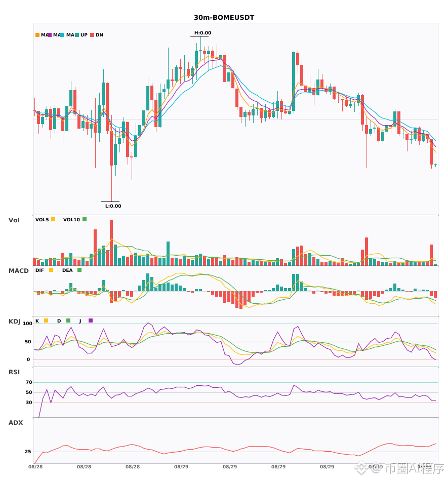Click the 25 axis value in ADX
448x481 pixels.
click(28, 452)
